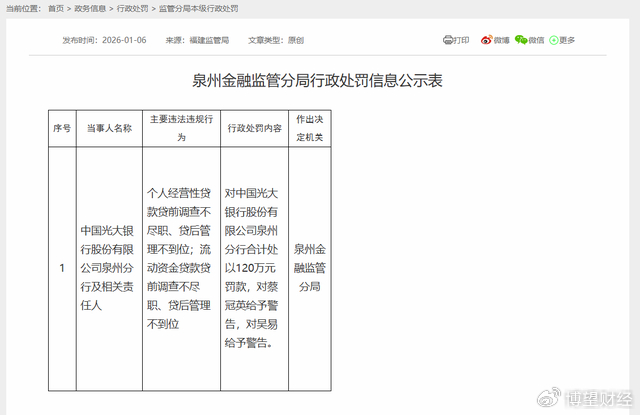The width and height of the screenshot is (640, 415).
Task: Click the 序号 column header
Action: coord(62,128)
